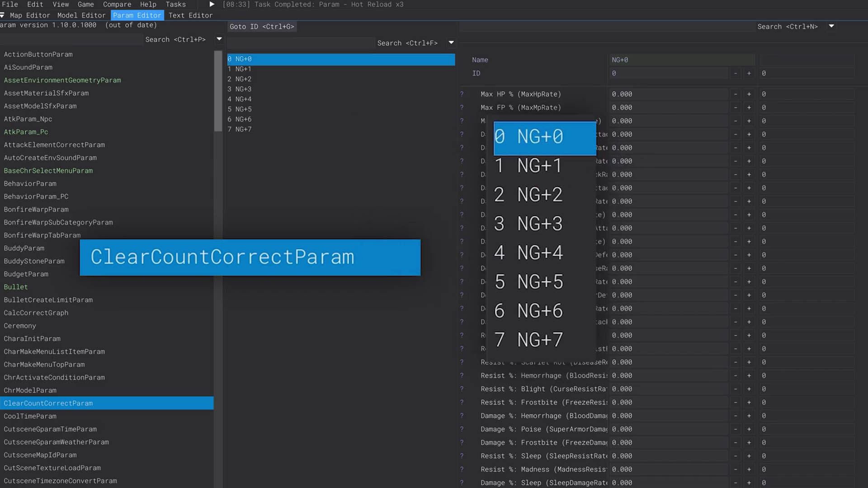Click help icon beside Resist % Sleep
This screenshot has width=868, height=488.
(462, 456)
